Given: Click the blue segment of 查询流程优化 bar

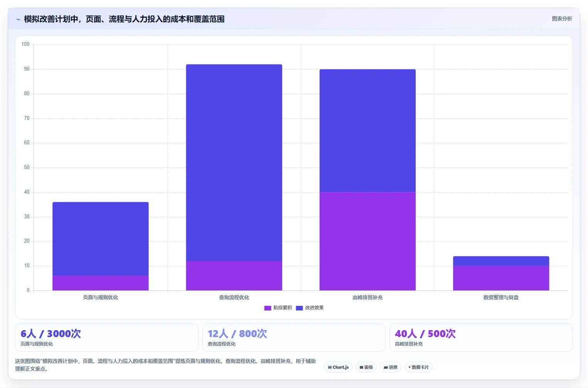Looking at the screenshot, I should 234,162.
